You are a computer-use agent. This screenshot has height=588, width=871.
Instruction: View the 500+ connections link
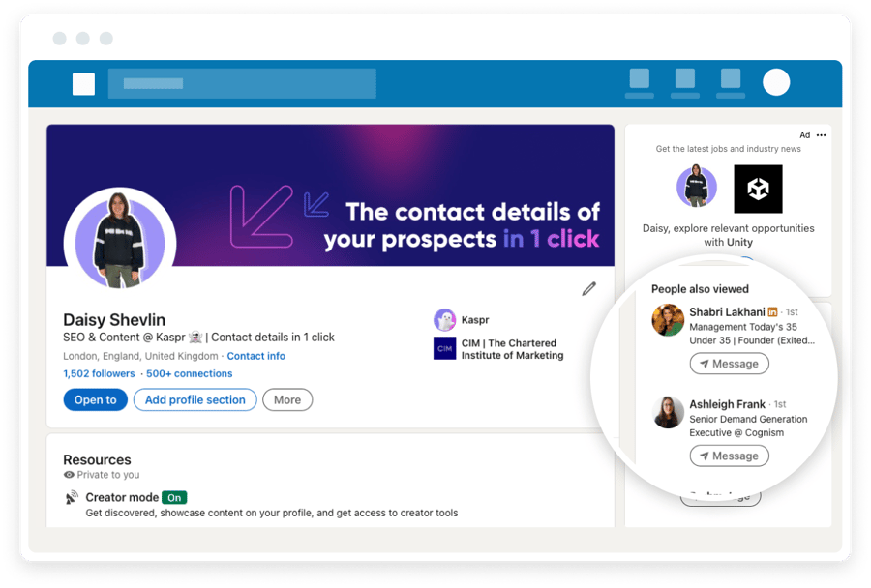click(190, 373)
